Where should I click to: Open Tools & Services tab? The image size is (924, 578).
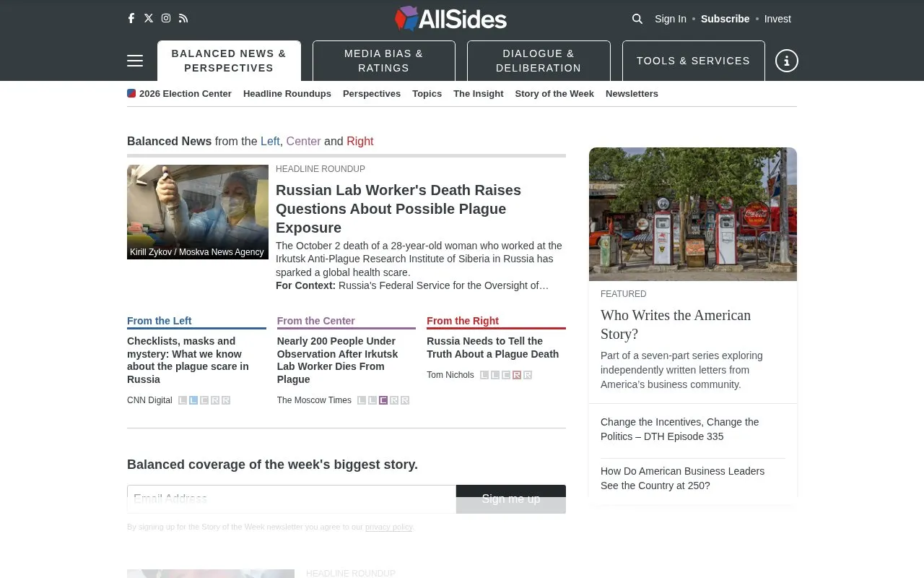click(694, 61)
